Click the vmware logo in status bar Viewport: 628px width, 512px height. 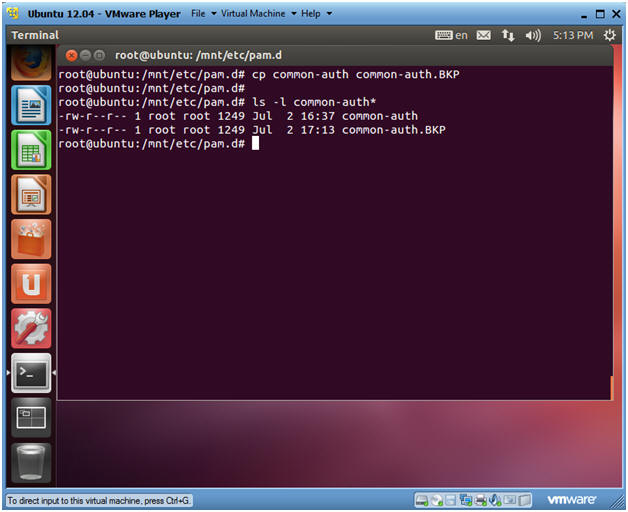572,500
